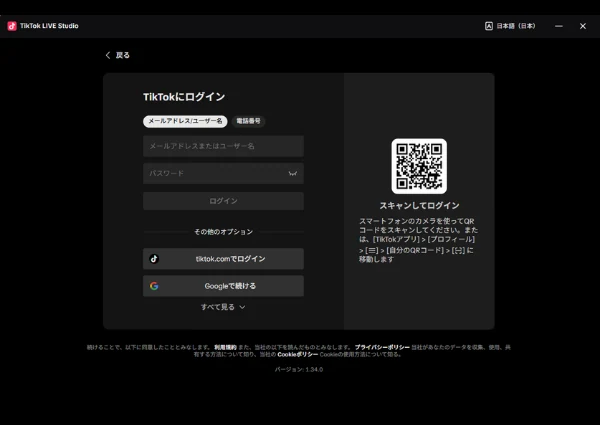Click the TikTokにログイン heading text
The width and height of the screenshot is (600, 425).
click(184, 97)
